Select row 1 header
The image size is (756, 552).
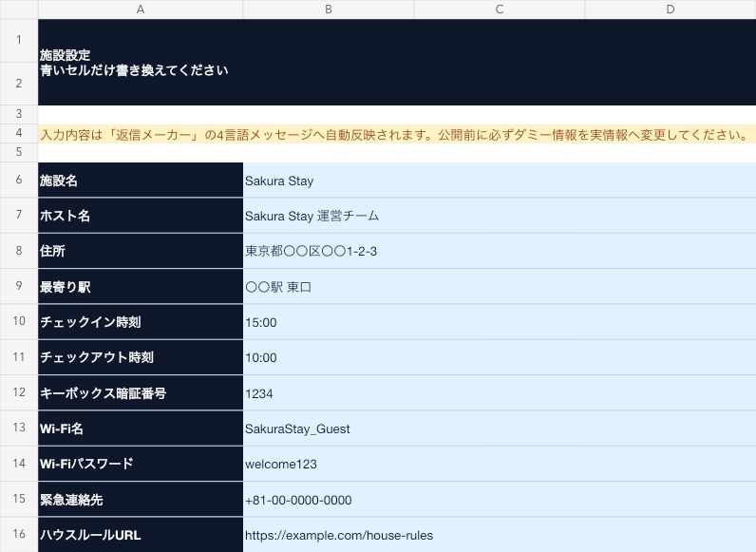19,41
